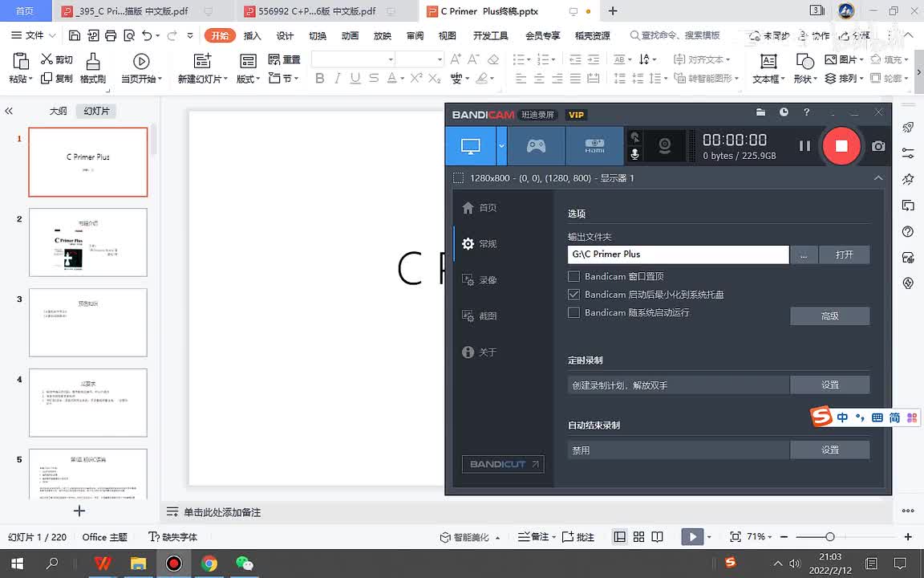The image size is (924, 578).
Task: Click the 格式刷 format painter
Action: click(x=92, y=68)
